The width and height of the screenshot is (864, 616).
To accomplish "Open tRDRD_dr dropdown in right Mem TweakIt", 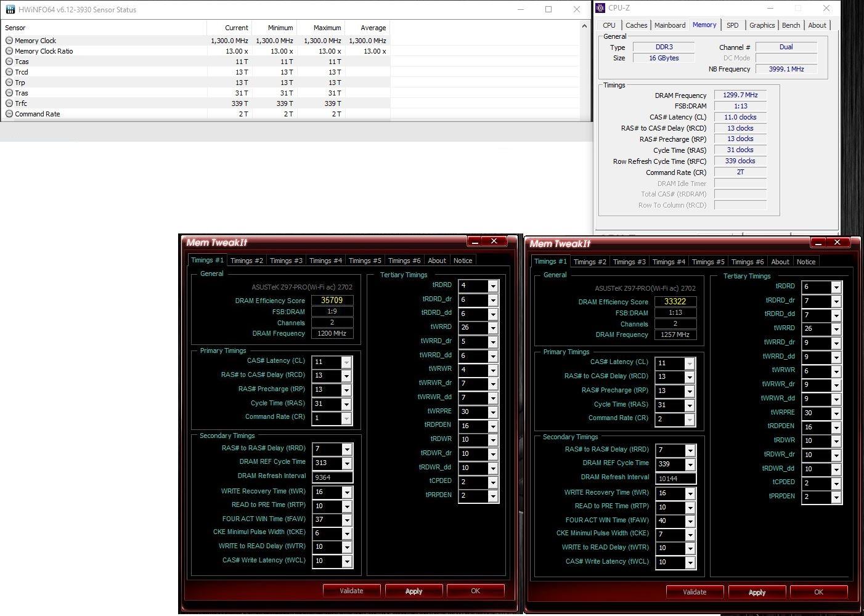I will point(836,302).
